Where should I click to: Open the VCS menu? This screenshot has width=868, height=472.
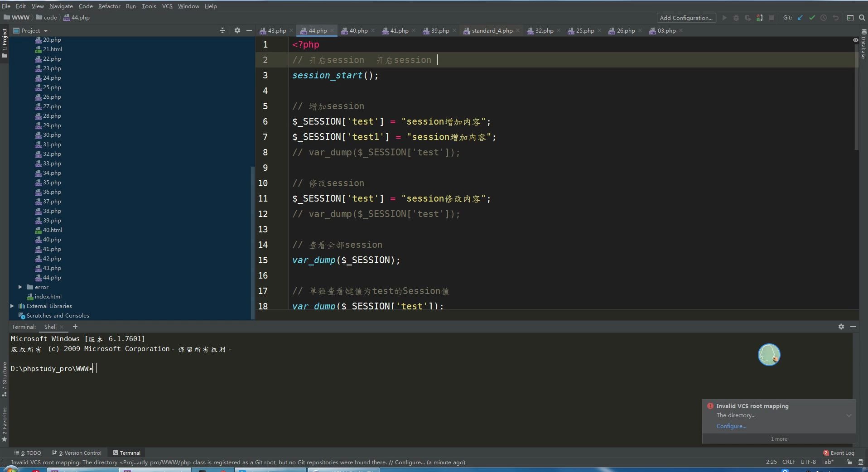click(167, 6)
